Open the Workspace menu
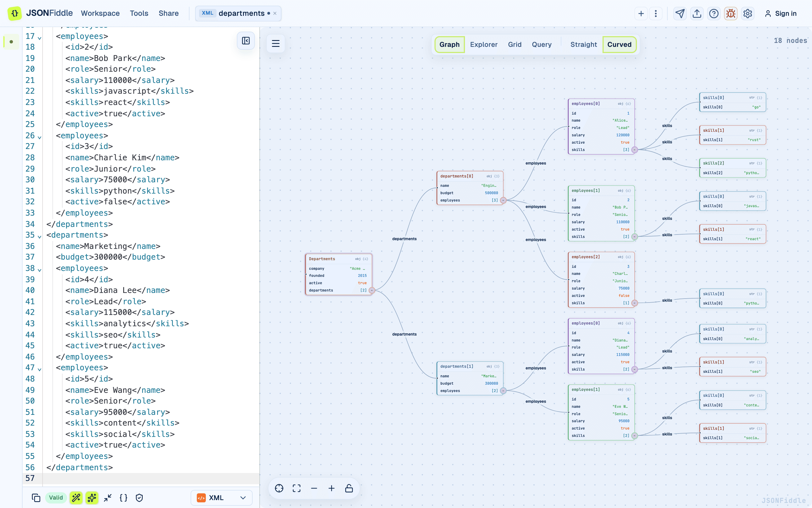The height and width of the screenshot is (508, 812). click(x=100, y=14)
